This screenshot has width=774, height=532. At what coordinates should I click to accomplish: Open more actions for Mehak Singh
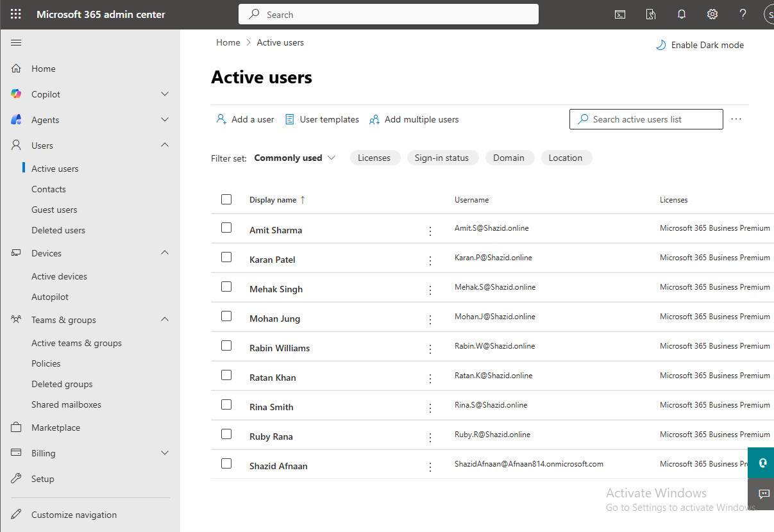pyautogui.click(x=430, y=290)
